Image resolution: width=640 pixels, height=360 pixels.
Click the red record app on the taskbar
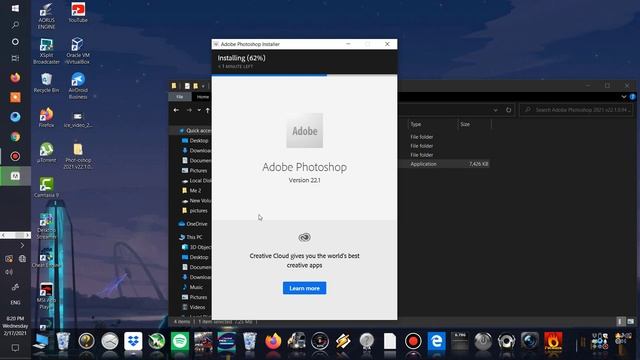[15, 156]
